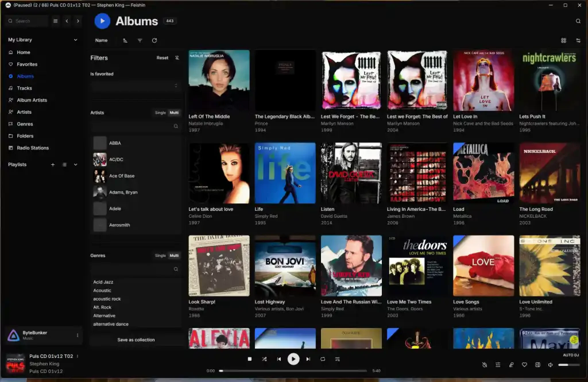Toggle repeat mode

click(x=323, y=359)
